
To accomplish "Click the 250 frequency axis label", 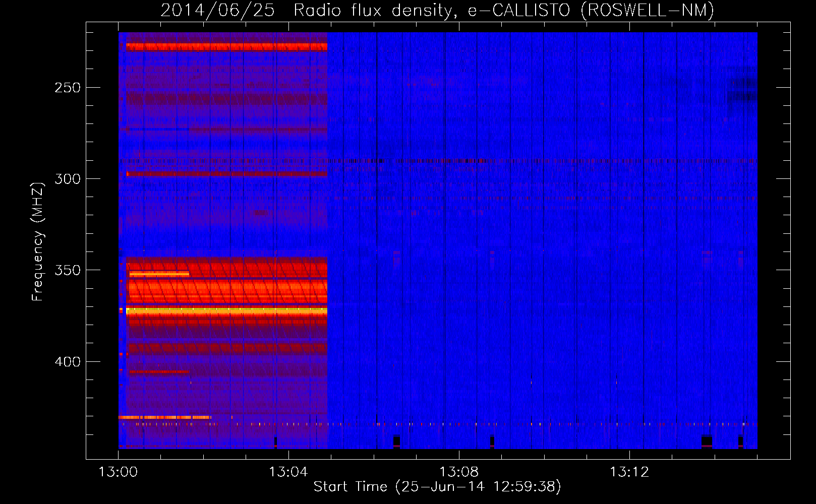I will (68, 88).
